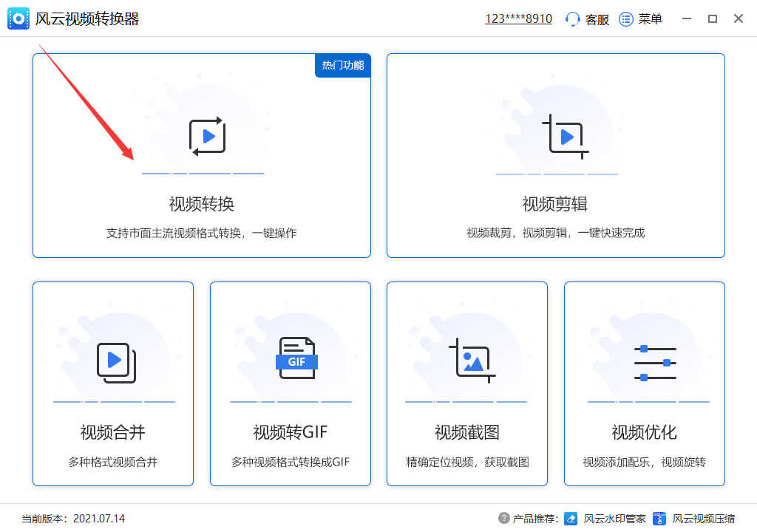
Task: Close the 风云视频转换器 window
Action: (x=739, y=18)
